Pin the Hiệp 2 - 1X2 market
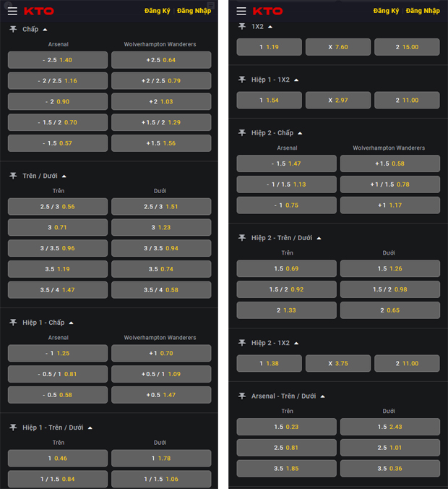 coord(242,343)
